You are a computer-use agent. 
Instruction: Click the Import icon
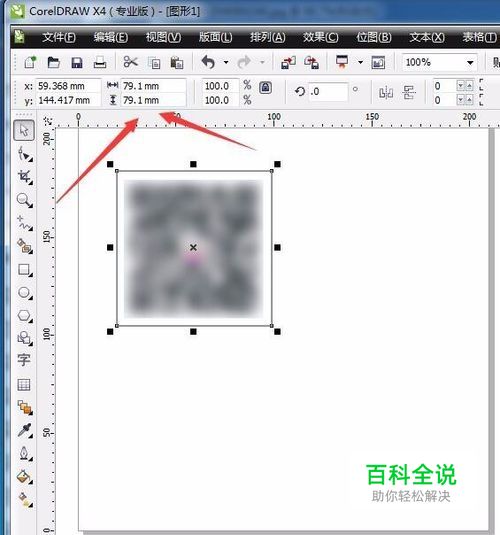pyautogui.click(x=288, y=63)
